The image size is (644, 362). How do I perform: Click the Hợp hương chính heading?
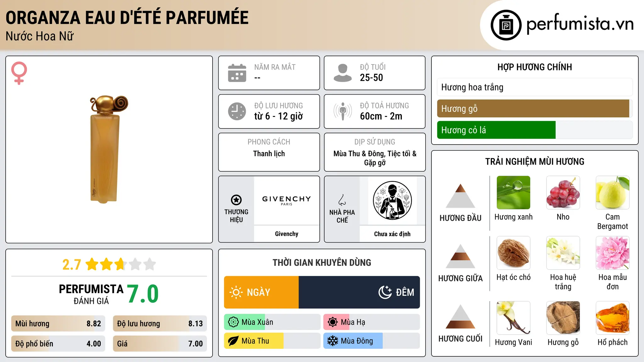[535, 67]
